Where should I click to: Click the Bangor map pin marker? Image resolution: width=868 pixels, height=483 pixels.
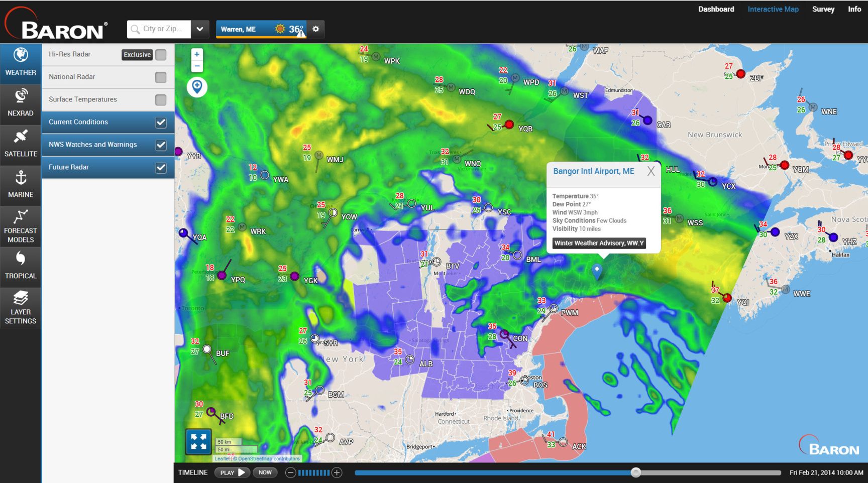pos(597,271)
